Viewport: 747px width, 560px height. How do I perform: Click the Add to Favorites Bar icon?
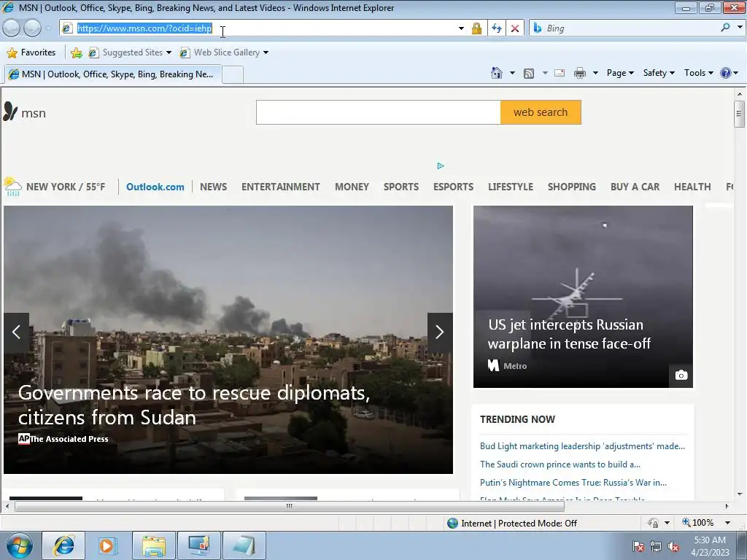[x=76, y=52]
